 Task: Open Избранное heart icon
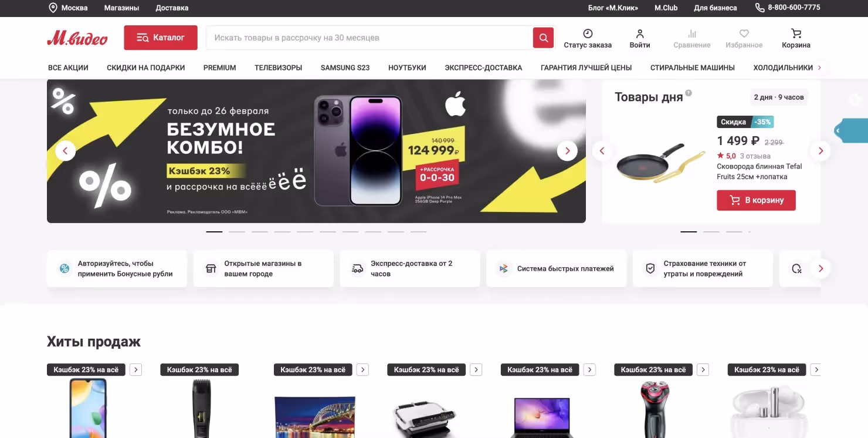tap(744, 33)
